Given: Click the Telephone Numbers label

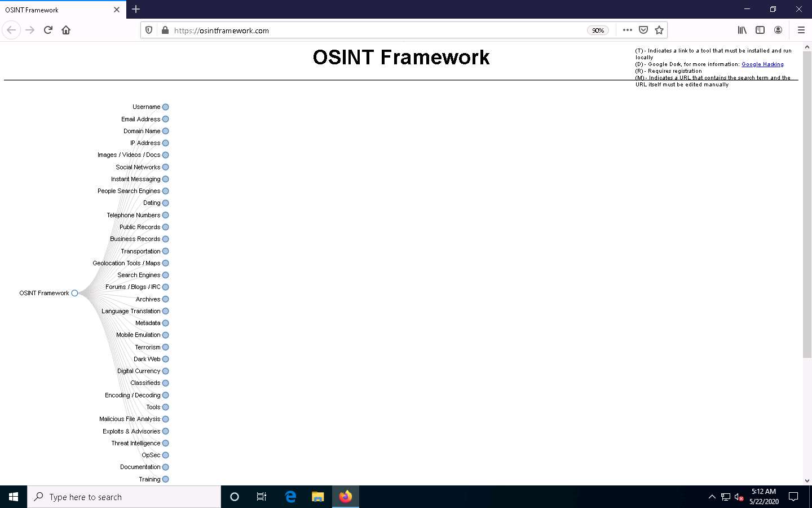Looking at the screenshot, I should [134, 215].
